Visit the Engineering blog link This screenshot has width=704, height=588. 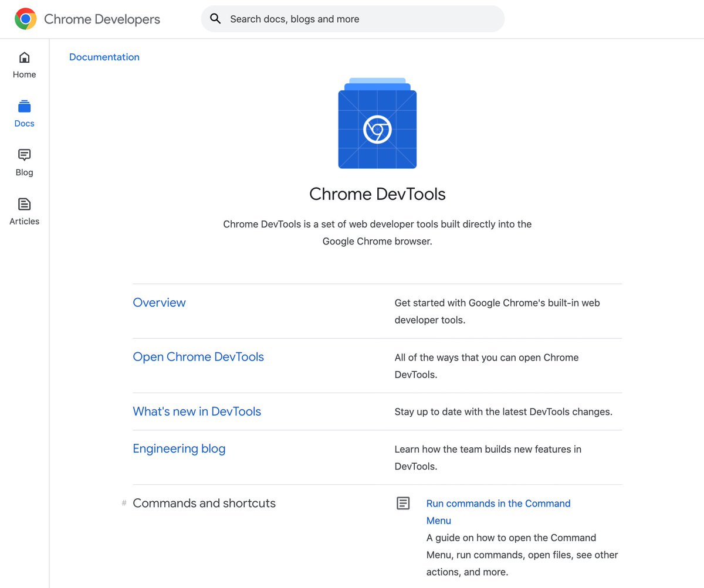click(179, 448)
